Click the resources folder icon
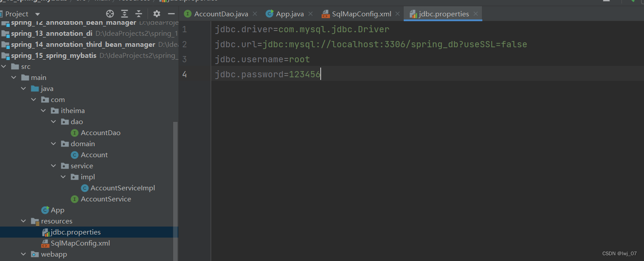 pos(34,221)
